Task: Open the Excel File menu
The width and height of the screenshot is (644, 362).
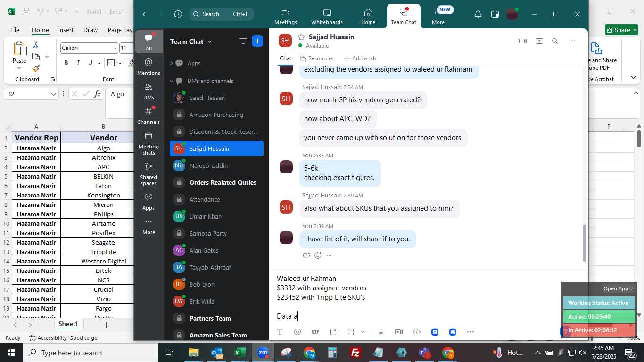Action: point(15,30)
